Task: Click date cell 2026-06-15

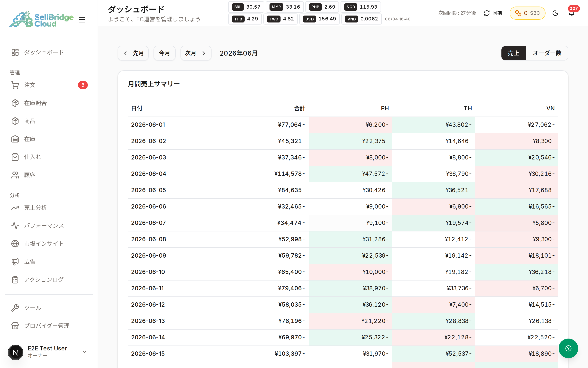Action: (x=148, y=354)
